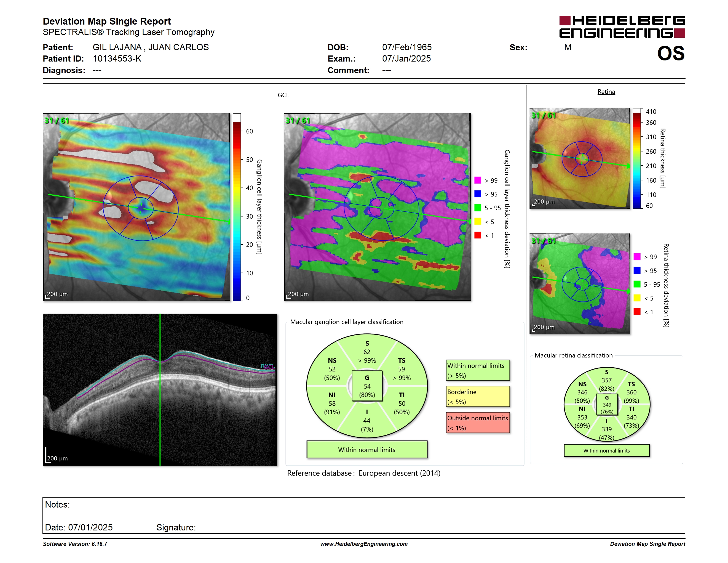Select the patient name GIL LAJANA, JUAN CARLOS
This screenshot has height=563, width=728.
point(151,47)
